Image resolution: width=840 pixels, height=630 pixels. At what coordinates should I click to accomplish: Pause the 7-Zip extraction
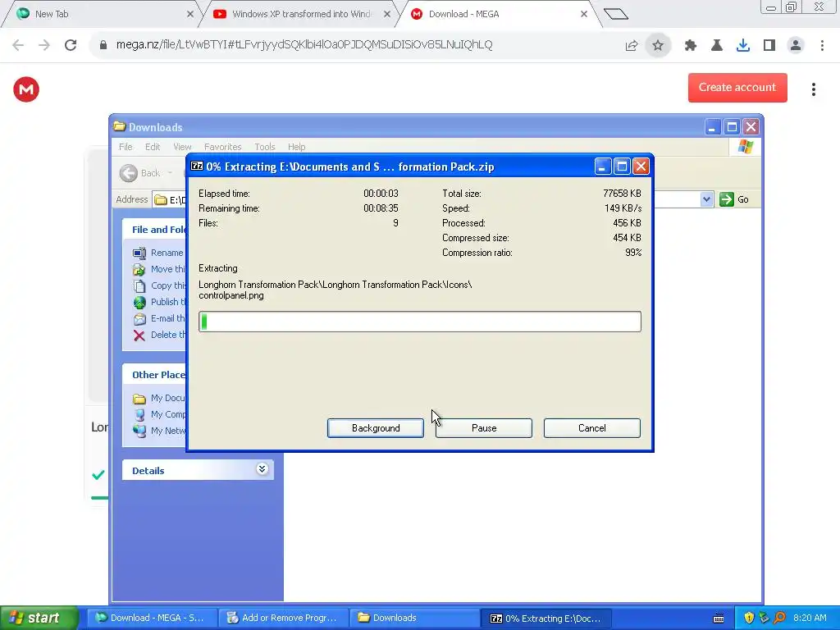click(484, 428)
